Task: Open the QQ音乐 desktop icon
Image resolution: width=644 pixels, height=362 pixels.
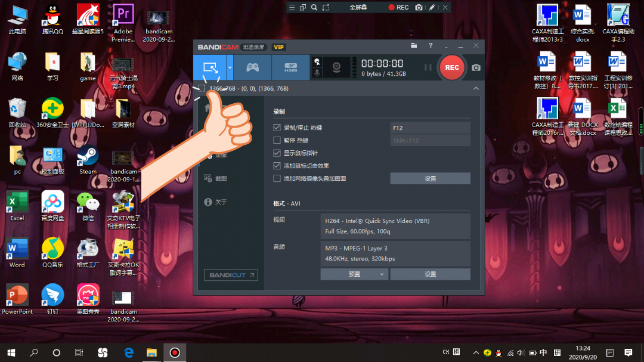Action: (52, 253)
